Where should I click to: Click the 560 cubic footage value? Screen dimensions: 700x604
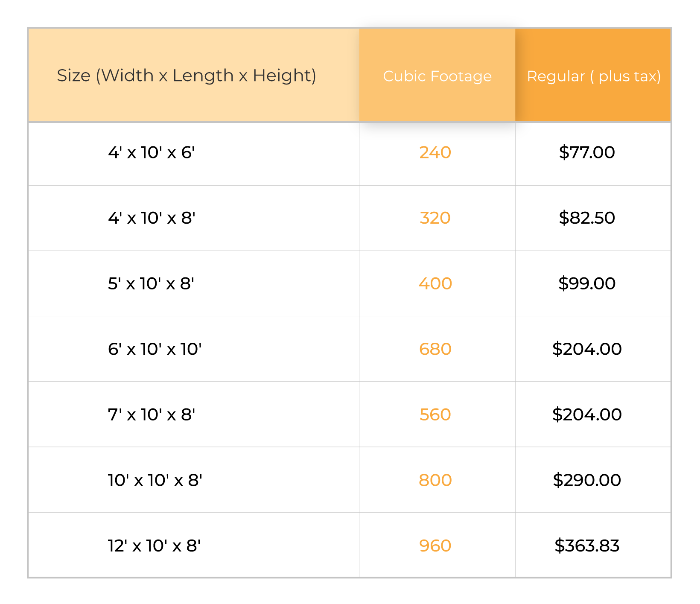[x=435, y=414]
